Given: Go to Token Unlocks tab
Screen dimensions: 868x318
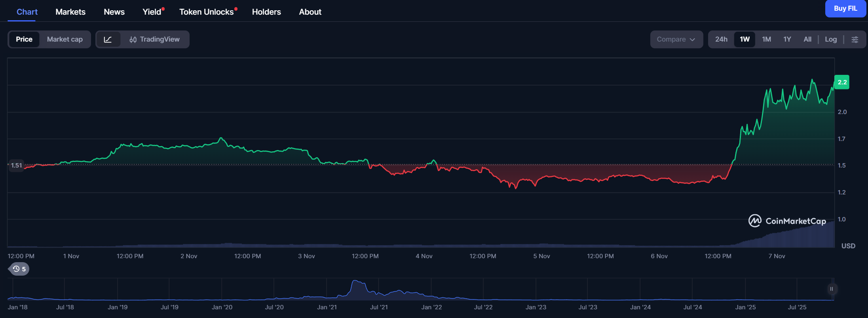Looking at the screenshot, I should point(206,12).
